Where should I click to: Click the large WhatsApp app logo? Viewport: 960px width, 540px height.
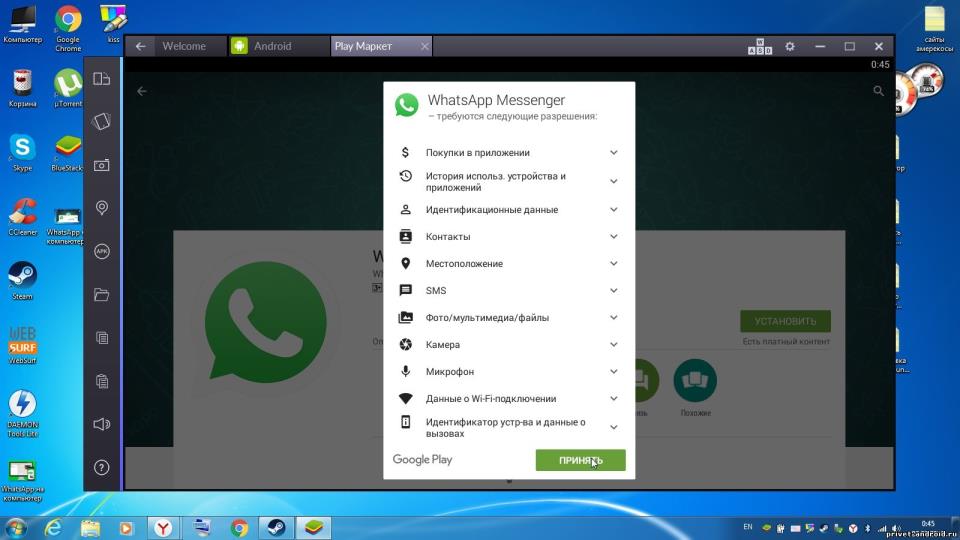point(265,321)
